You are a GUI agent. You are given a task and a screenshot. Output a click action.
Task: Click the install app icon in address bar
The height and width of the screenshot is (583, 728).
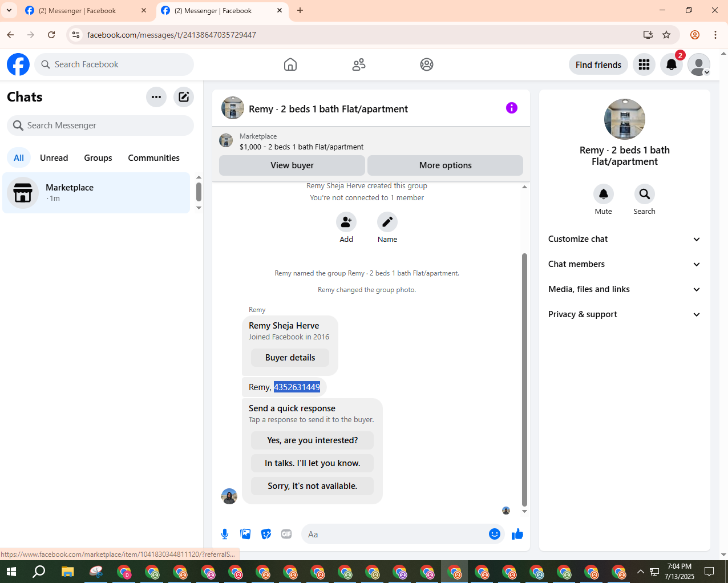coord(648,35)
